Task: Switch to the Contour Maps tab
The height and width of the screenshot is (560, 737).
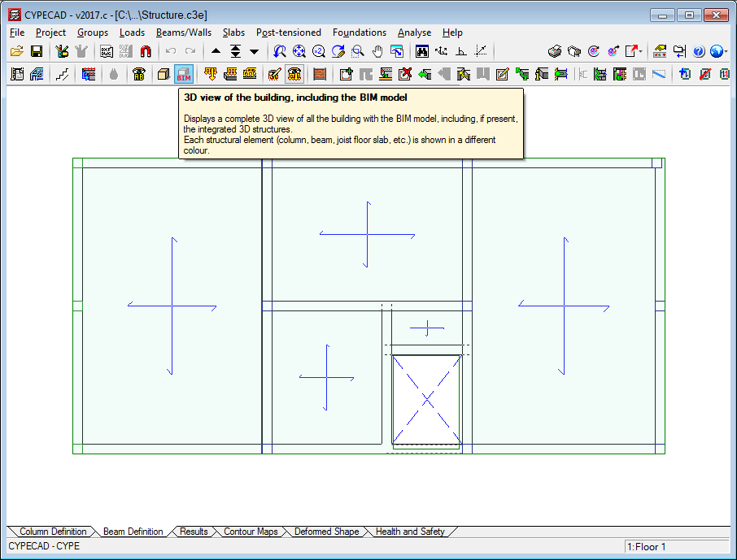Action: [x=251, y=532]
